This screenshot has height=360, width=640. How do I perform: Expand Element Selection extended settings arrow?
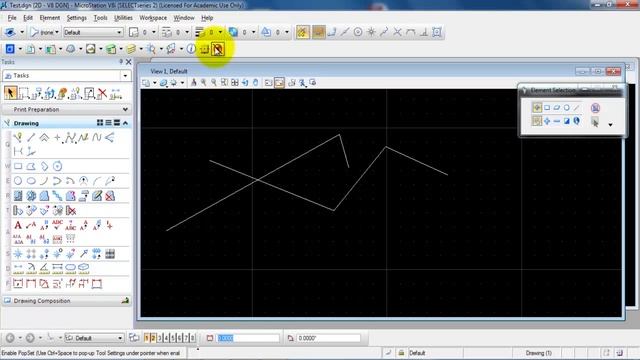pyautogui.click(x=611, y=125)
